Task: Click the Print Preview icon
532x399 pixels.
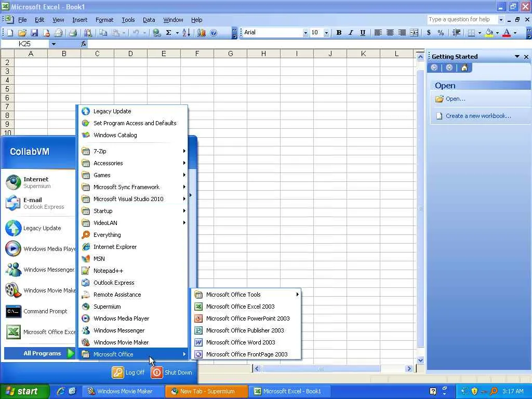Action: [88, 33]
